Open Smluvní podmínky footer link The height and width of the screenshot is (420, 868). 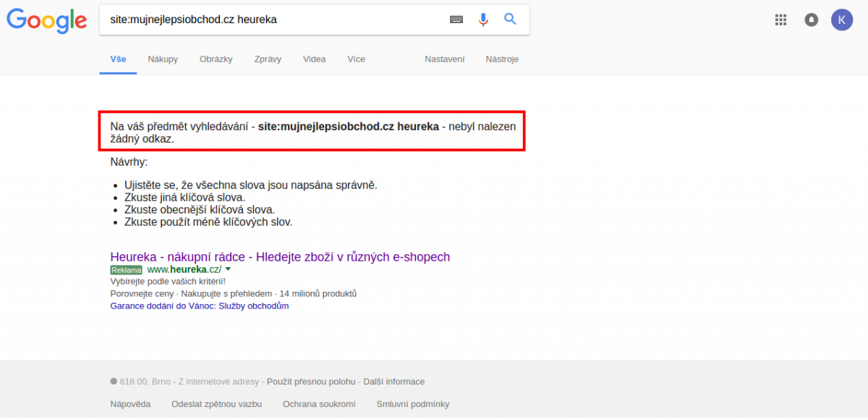pos(413,404)
